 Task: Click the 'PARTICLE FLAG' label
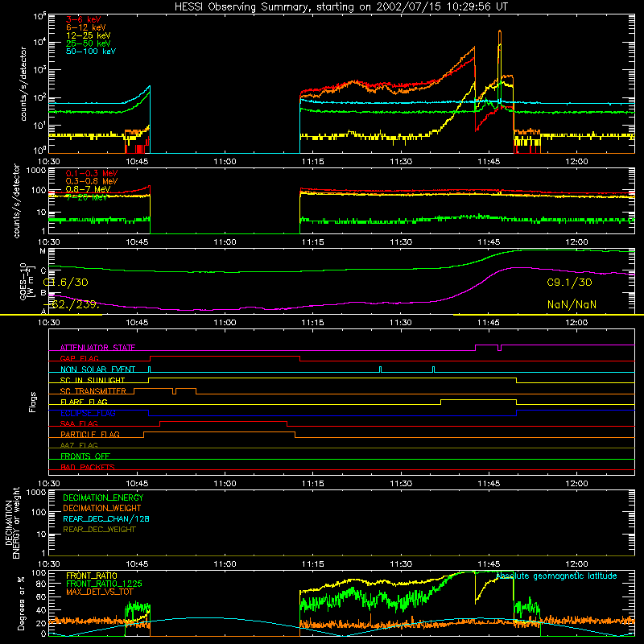coord(90,435)
